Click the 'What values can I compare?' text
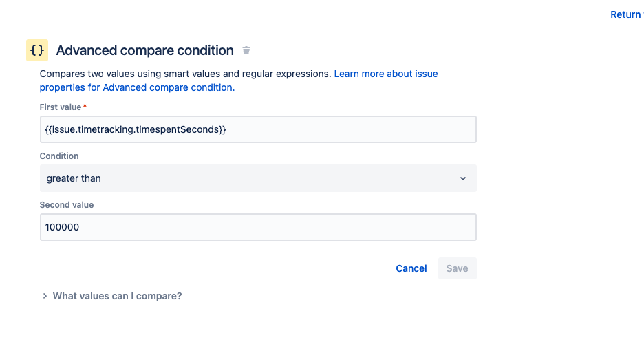The height and width of the screenshot is (351, 644). pyautogui.click(x=118, y=296)
